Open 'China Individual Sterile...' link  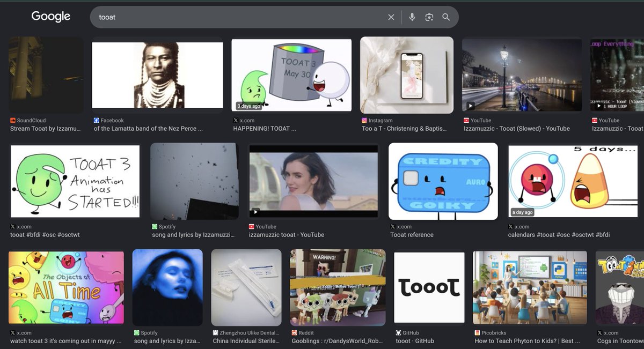[247, 341]
